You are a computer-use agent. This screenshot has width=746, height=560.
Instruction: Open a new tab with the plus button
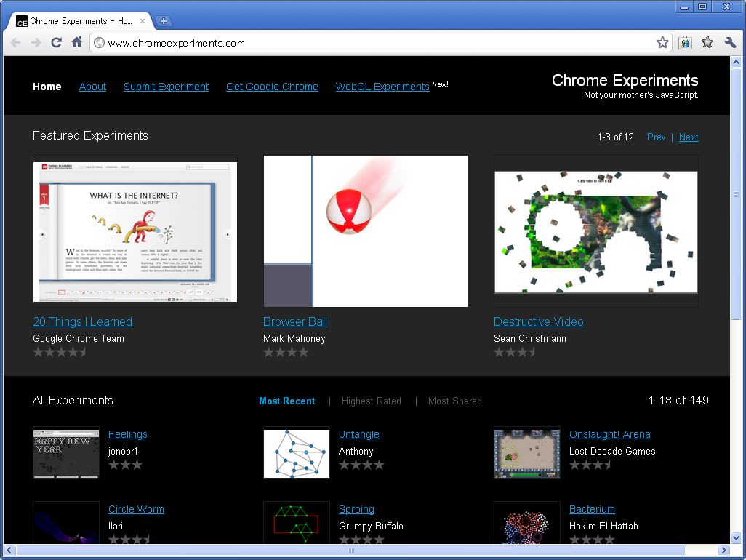(164, 21)
